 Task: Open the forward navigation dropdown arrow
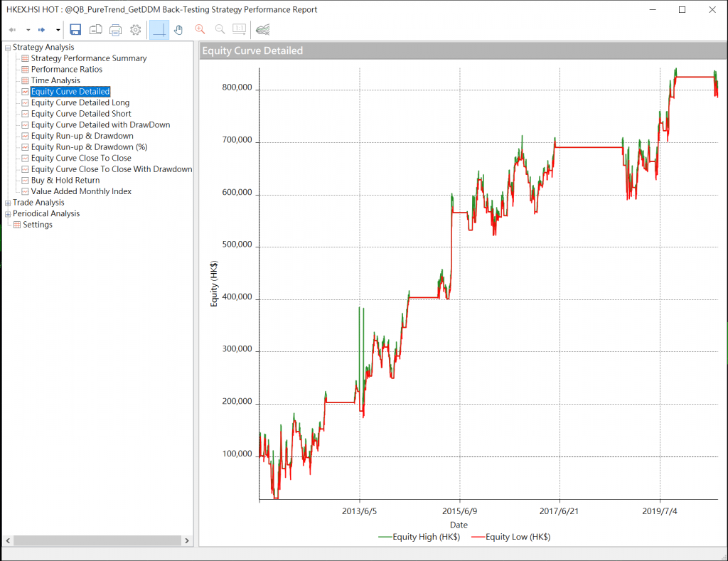(x=58, y=30)
